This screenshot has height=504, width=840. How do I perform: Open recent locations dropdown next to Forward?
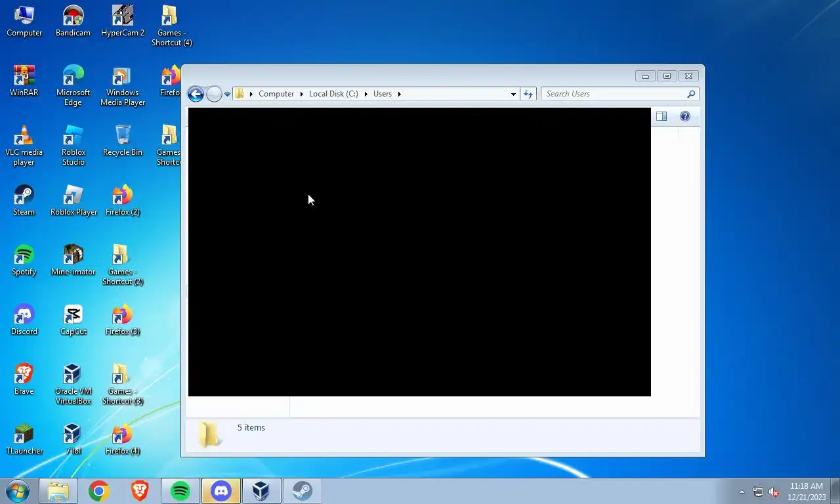click(227, 94)
